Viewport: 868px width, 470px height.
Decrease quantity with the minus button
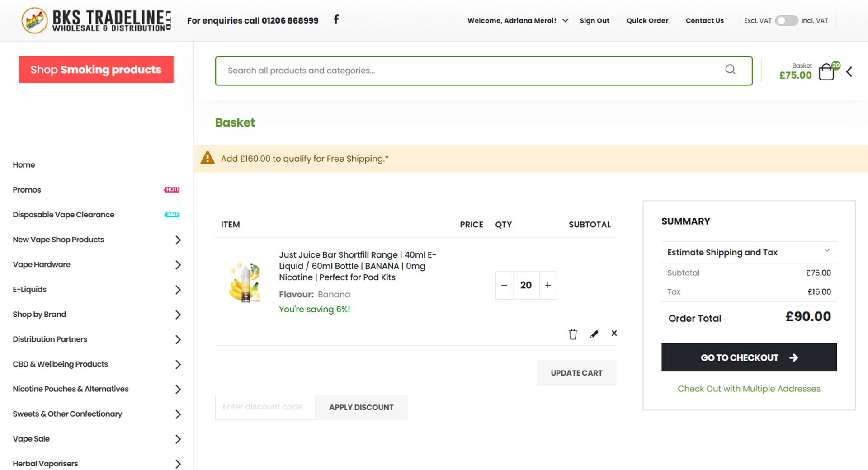[504, 285]
